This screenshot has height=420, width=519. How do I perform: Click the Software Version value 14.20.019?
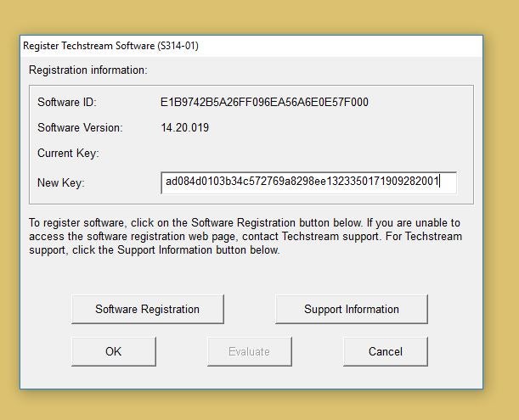coord(185,128)
